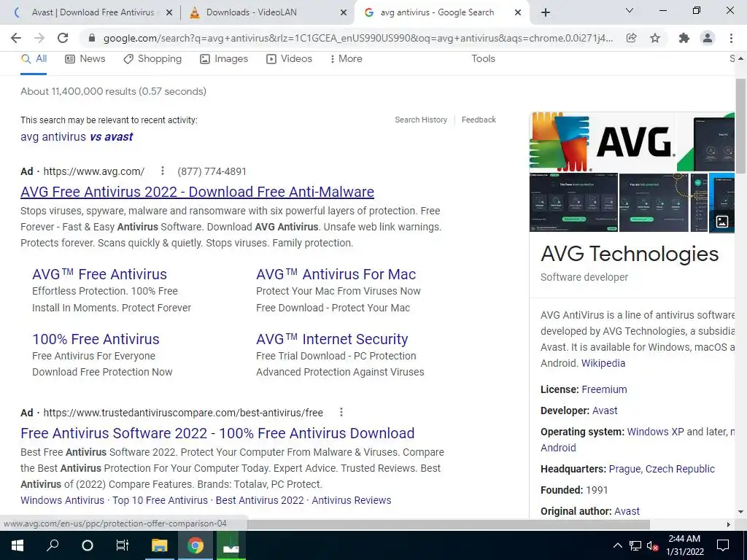Open the tab search chevron
The image size is (747, 560).
coord(630,10)
